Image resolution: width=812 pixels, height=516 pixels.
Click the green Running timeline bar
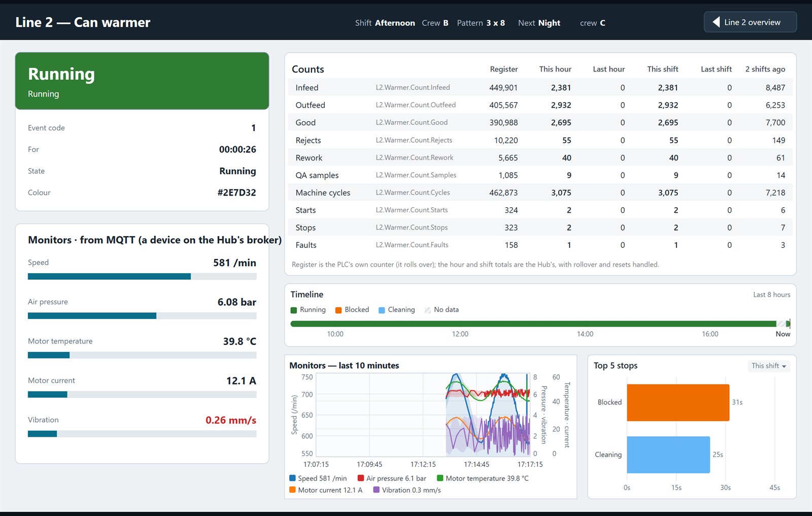[x=533, y=324]
